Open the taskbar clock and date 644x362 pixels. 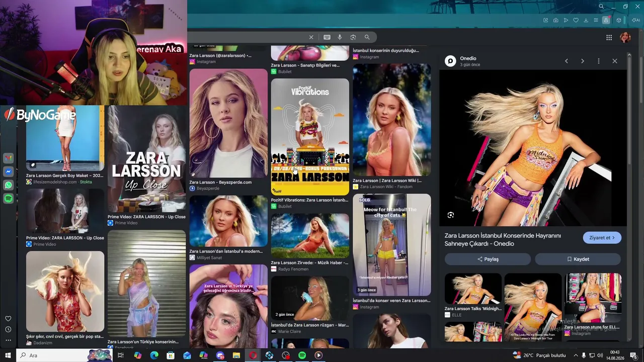[x=615, y=355]
